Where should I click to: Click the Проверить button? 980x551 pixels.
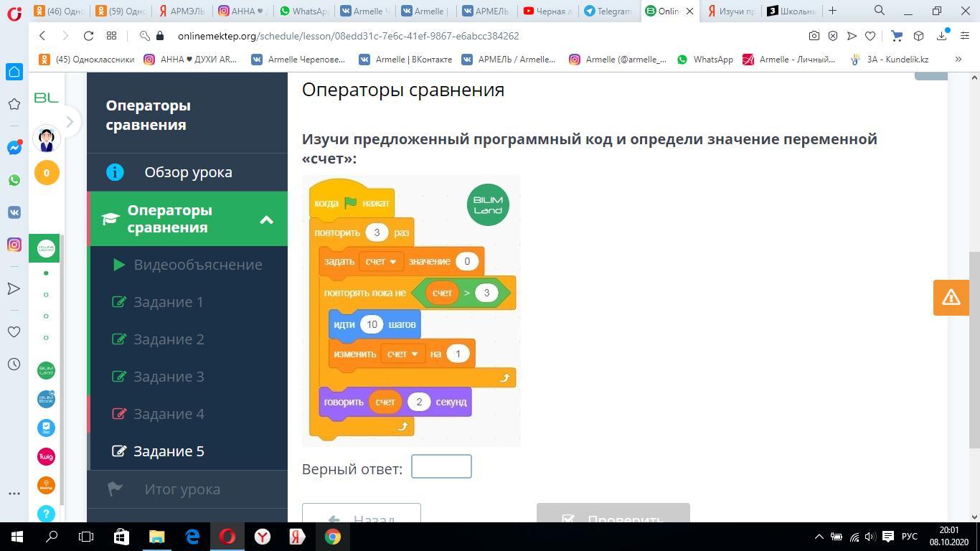(x=613, y=515)
